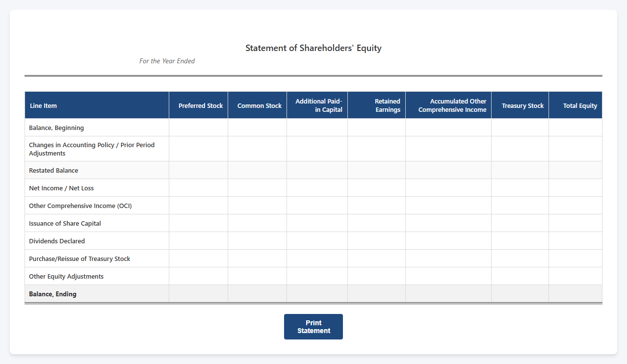Screen dimensions: 627x364
Task: Select the Accumulated Other Comprehensive Income header
Action: coord(448,105)
